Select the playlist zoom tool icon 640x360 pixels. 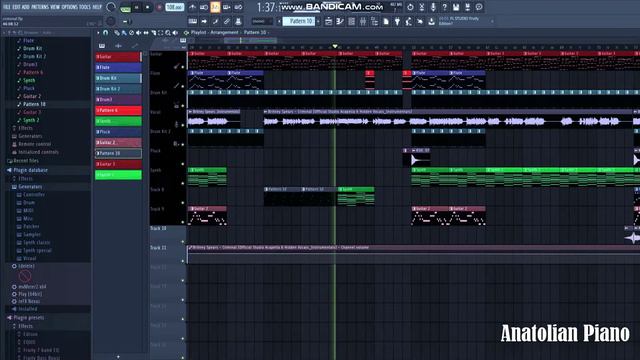coord(168,33)
